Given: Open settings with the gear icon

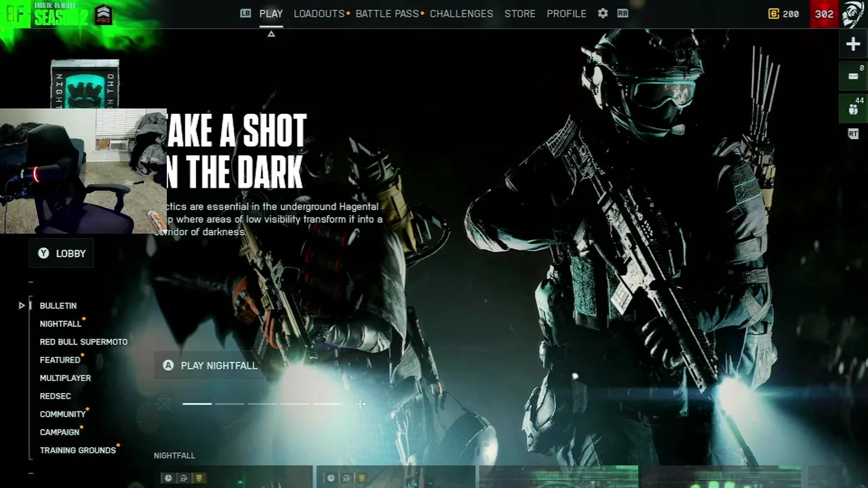Looking at the screenshot, I should pyautogui.click(x=603, y=14).
